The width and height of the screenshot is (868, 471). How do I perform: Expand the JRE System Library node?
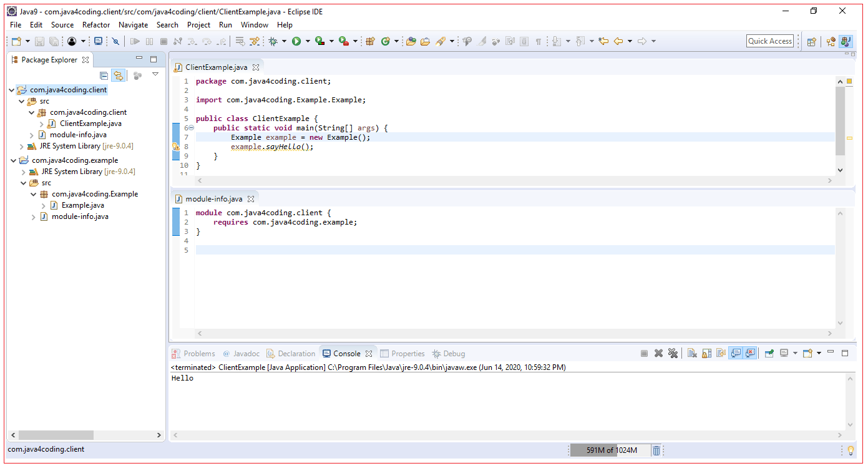tap(23, 145)
